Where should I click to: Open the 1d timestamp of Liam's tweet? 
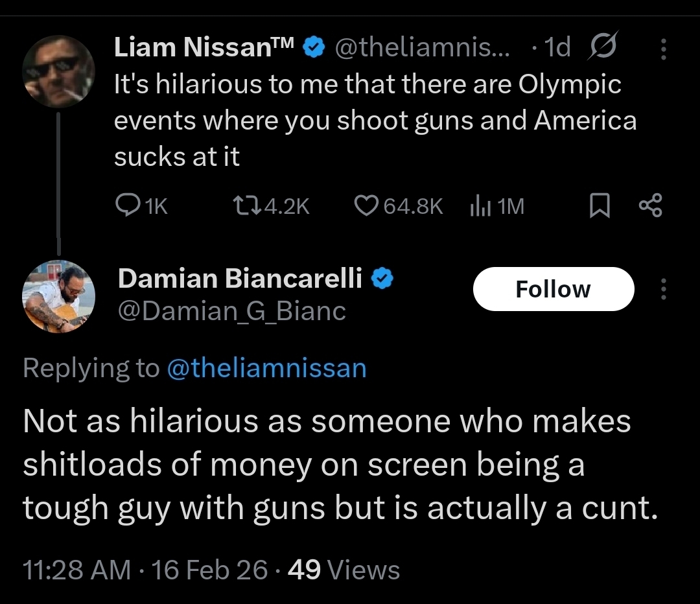pyautogui.click(x=556, y=47)
